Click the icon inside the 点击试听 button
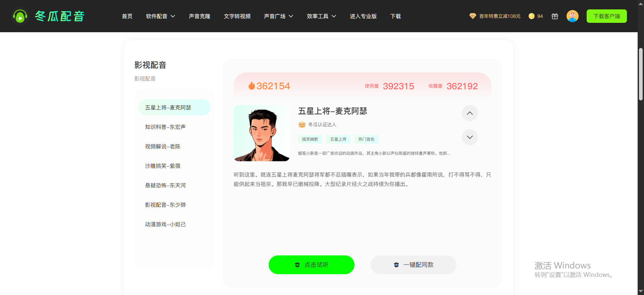 click(297, 265)
